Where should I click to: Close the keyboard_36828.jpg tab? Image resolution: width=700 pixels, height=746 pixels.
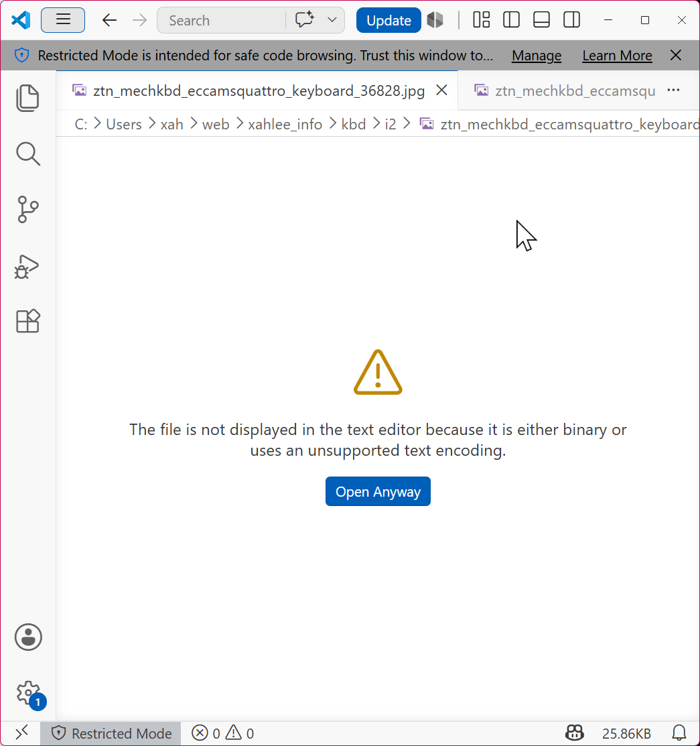tap(442, 90)
